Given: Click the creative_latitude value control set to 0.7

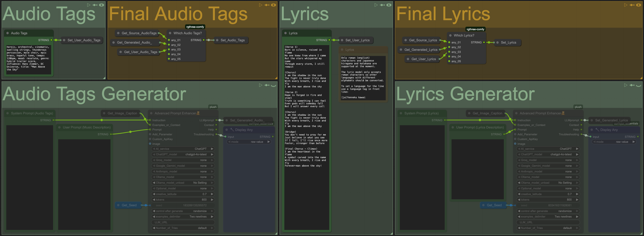Looking at the screenshot, I should point(183,194).
